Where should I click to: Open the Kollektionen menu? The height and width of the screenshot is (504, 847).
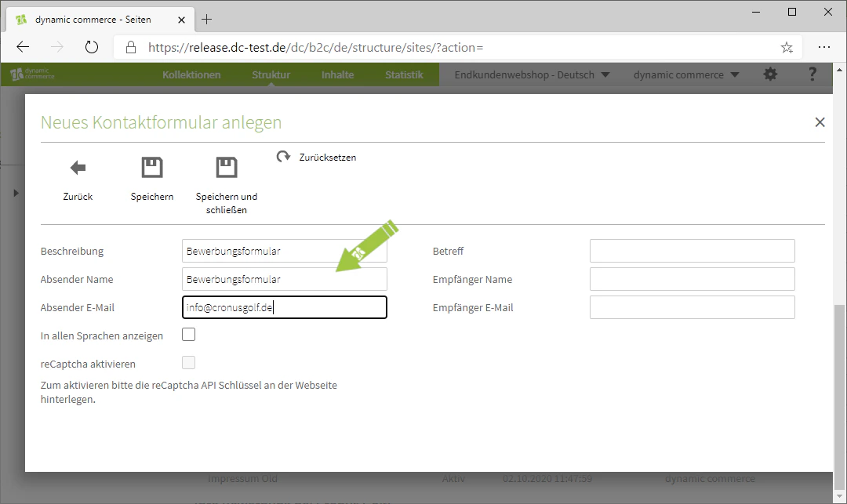pyautogui.click(x=191, y=74)
